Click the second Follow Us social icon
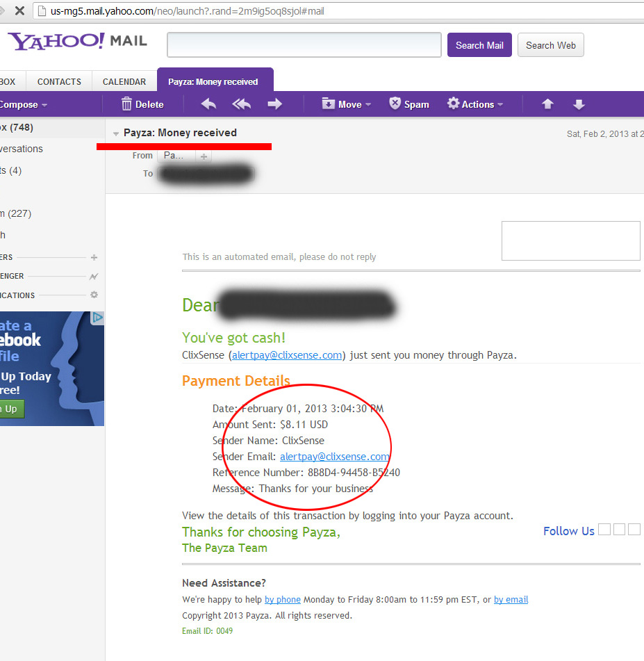The image size is (644, 661). click(619, 529)
